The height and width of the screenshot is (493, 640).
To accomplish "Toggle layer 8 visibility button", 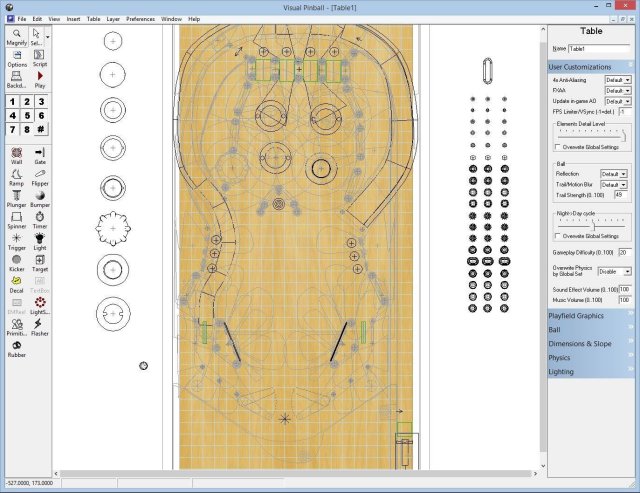I will click(27, 129).
